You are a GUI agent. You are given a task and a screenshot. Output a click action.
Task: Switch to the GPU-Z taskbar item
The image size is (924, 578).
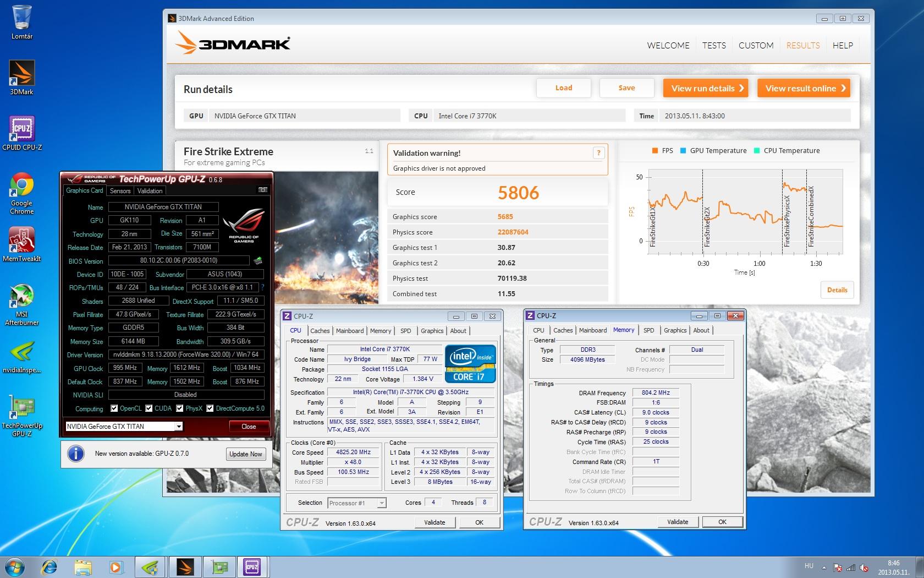[219, 566]
